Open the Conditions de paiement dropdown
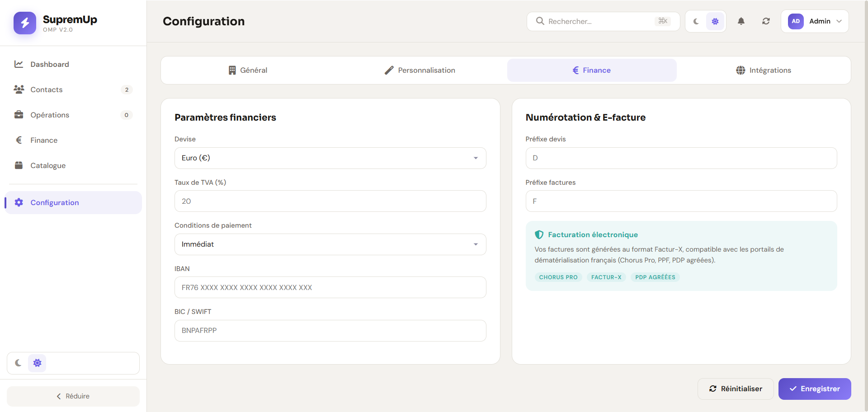Screen dimensions: 868x412 [x=330, y=244]
